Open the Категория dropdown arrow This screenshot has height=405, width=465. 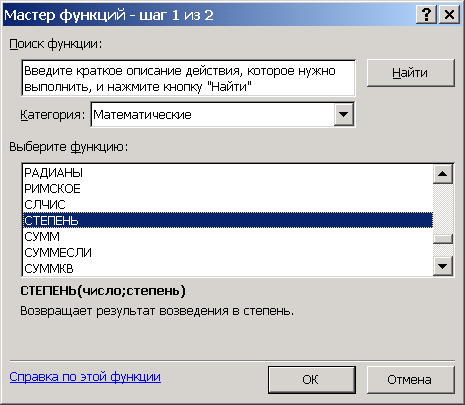click(343, 114)
